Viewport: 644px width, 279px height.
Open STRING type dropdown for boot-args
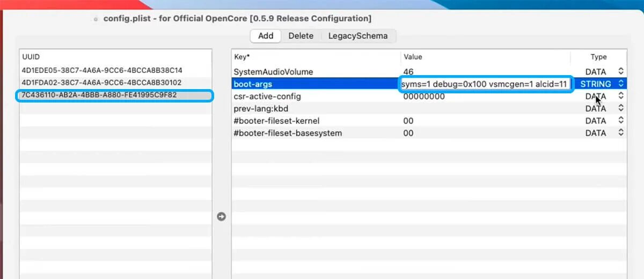coord(621,84)
